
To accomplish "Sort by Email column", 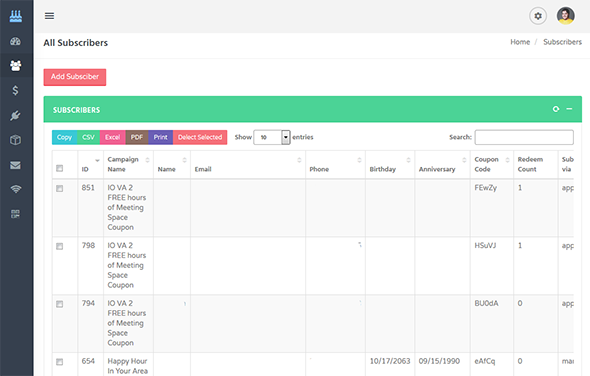I will click(x=299, y=160).
